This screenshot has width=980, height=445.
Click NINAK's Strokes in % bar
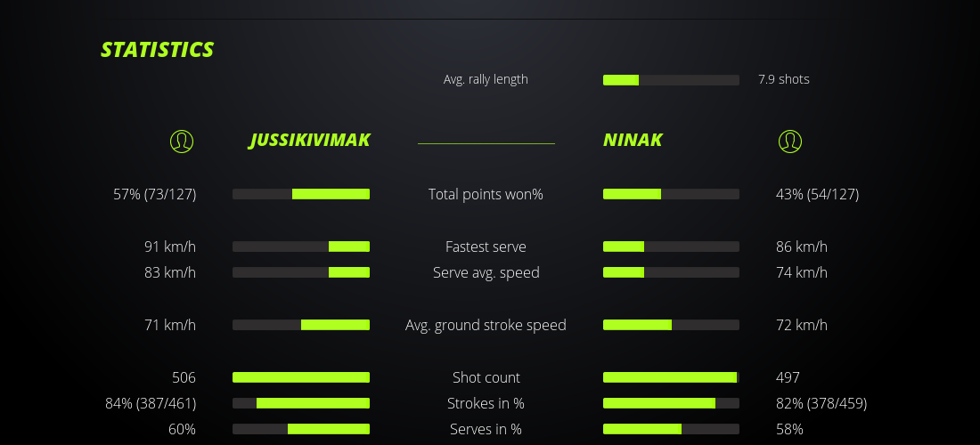click(x=671, y=403)
